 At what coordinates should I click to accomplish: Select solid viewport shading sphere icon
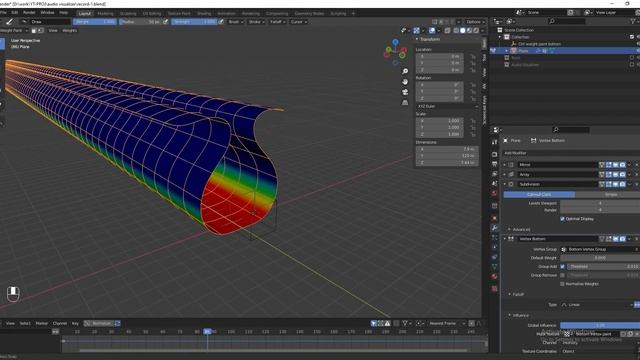pos(462,30)
